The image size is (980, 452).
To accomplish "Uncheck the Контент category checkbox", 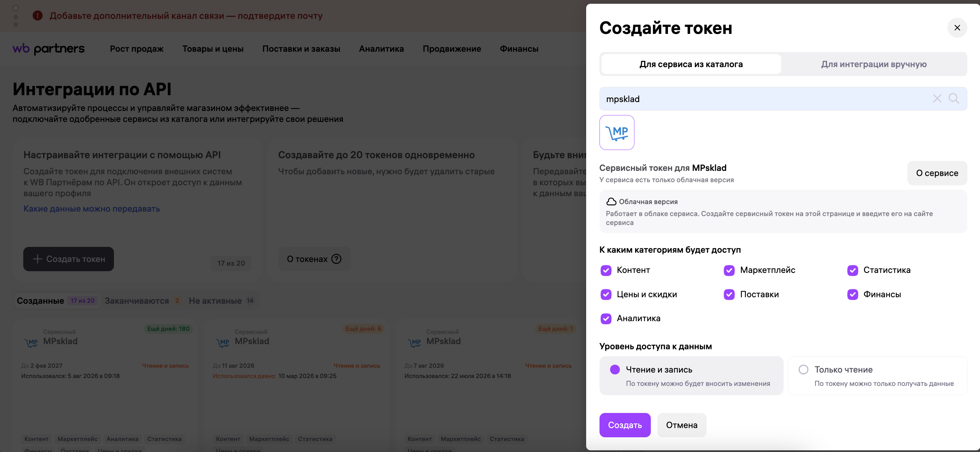I will (606, 271).
